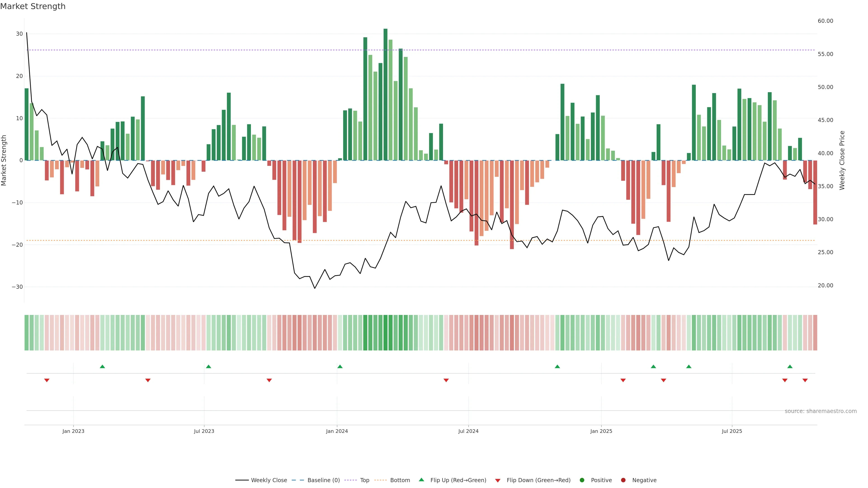Click the tallest dark green strength bar
This screenshot has width=868, height=488.
coord(385,94)
